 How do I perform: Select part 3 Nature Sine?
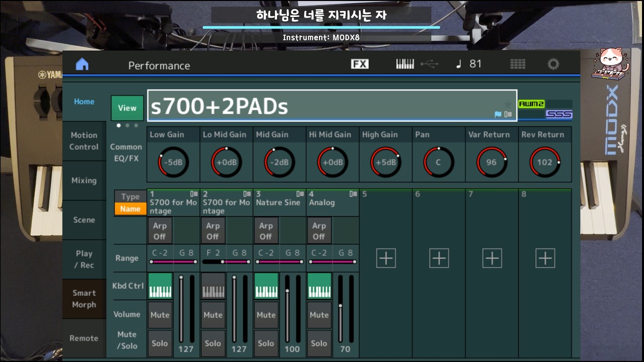tap(279, 203)
